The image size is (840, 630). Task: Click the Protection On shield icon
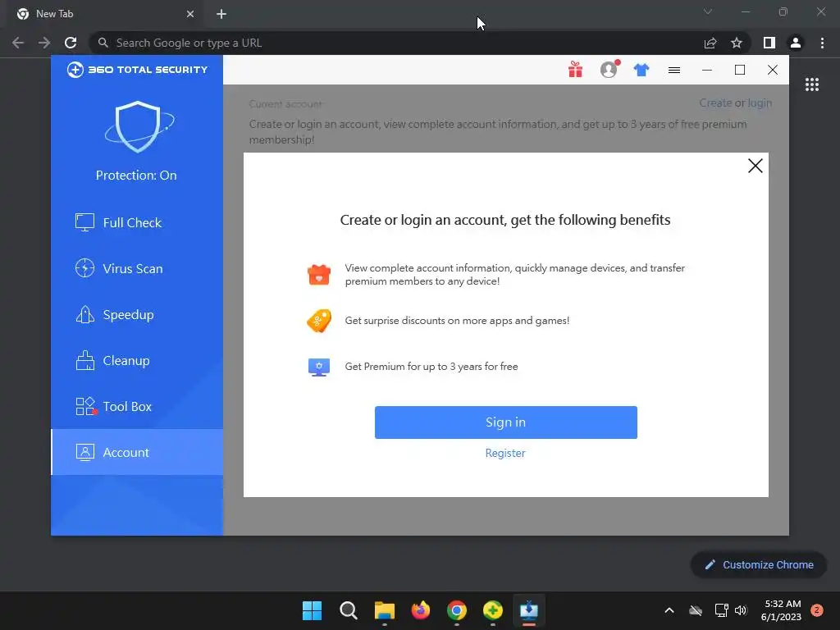pos(139,126)
